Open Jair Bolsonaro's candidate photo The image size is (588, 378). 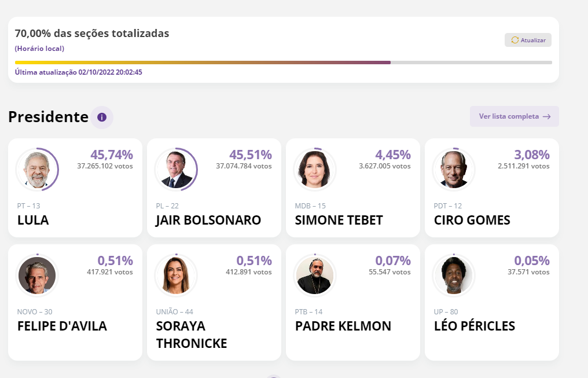coord(176,170)
